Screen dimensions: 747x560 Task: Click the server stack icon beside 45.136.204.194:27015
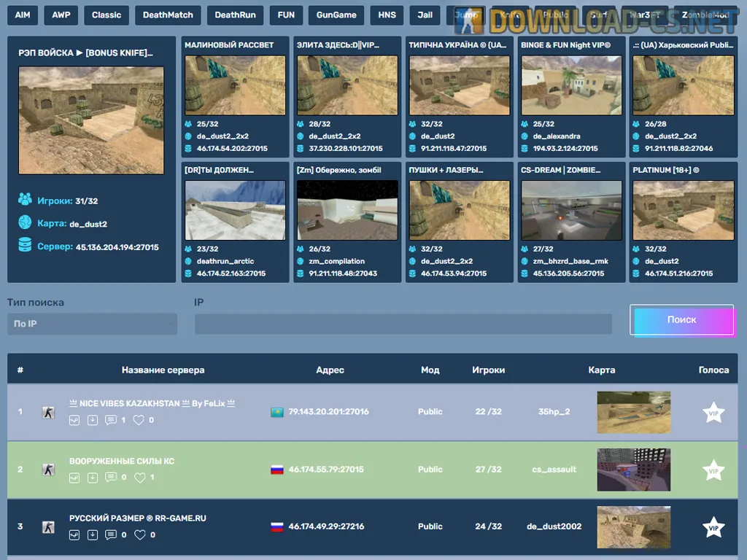coord(25,245)
